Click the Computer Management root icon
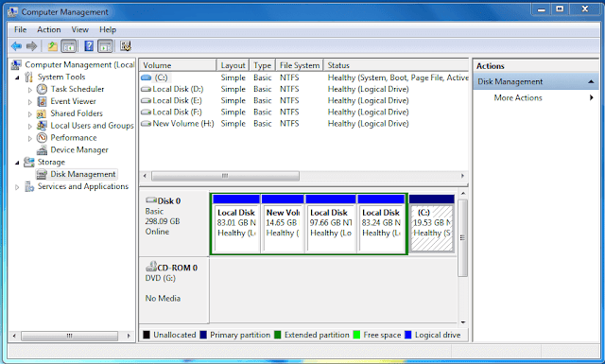 [16, 65]
